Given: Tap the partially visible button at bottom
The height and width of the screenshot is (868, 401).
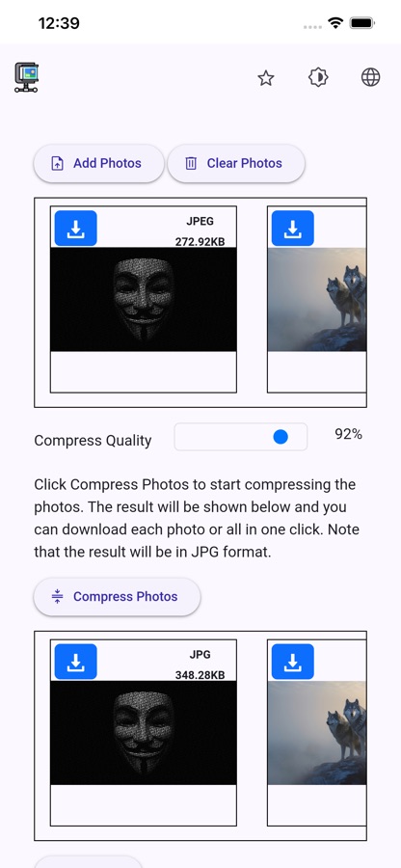Looking at the screenshot, I should tap(89, 862).
